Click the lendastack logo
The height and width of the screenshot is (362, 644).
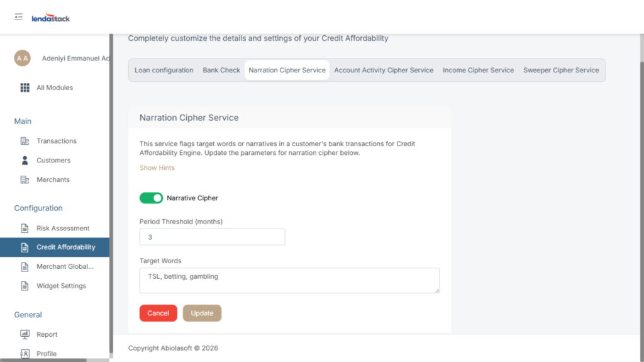[x=51, y=18]
